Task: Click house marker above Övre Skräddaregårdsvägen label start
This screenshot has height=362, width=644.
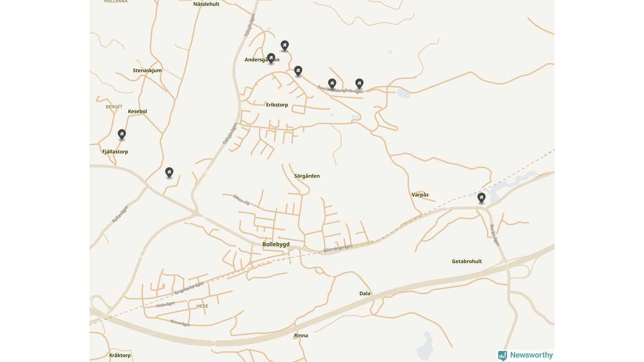Action: coord(332,83)
